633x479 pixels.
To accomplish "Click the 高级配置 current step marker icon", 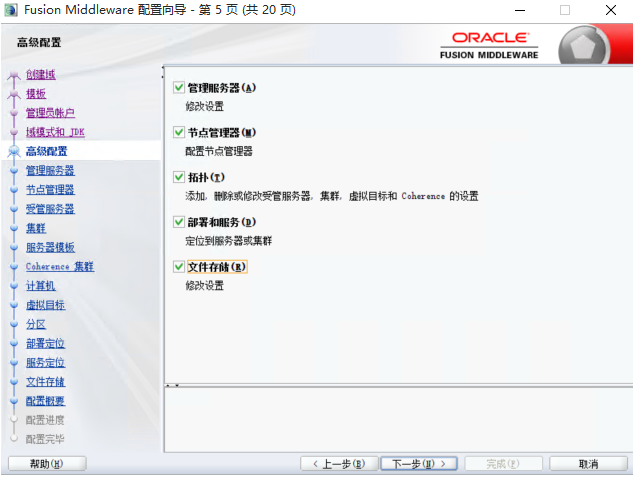I will [x=14, y=151].
